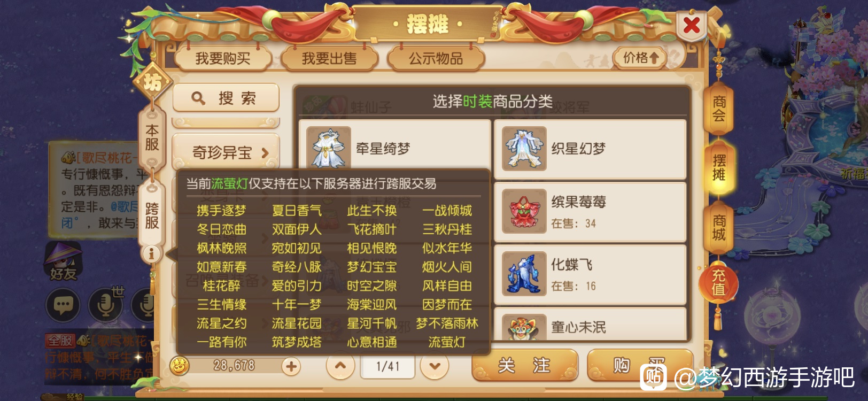Tap the 世 world voice microphone icon
Viewport: 868px width, 401px height.
pyautogui.click(x=106, y=304)
